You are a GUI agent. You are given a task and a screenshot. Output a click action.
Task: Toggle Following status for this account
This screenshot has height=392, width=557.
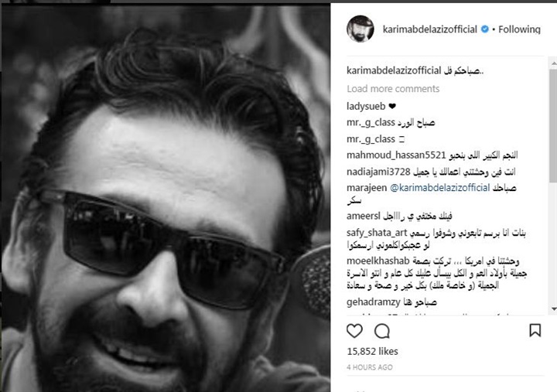click(x=519, y=29)
